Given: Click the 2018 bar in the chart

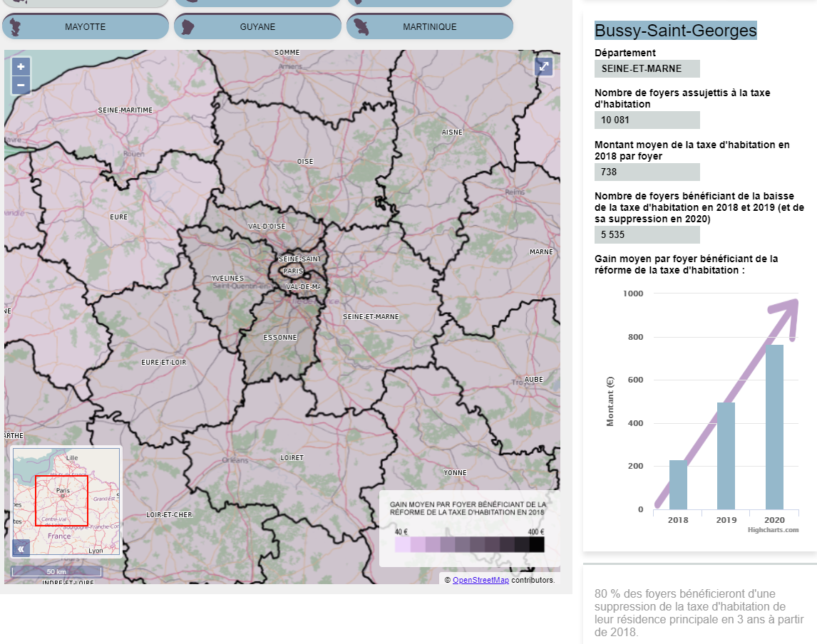Looking at the screenshot, I should (678, 484).
